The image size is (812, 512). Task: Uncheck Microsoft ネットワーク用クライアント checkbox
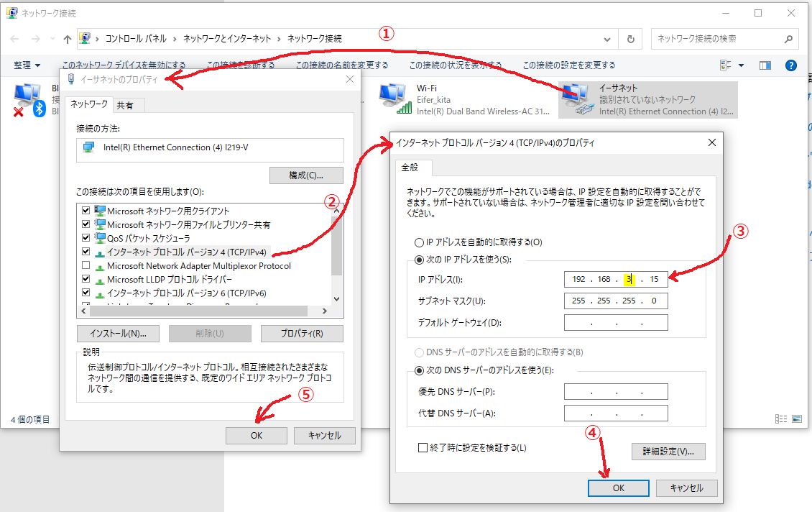86,211
